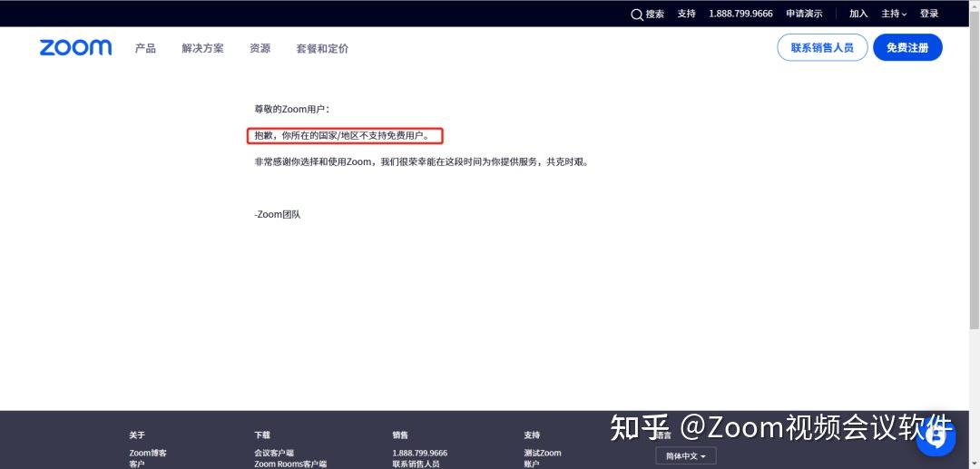This screenshot has width=980, height=469.
Task: Click the 关于 footer heading
Action: 137,435
